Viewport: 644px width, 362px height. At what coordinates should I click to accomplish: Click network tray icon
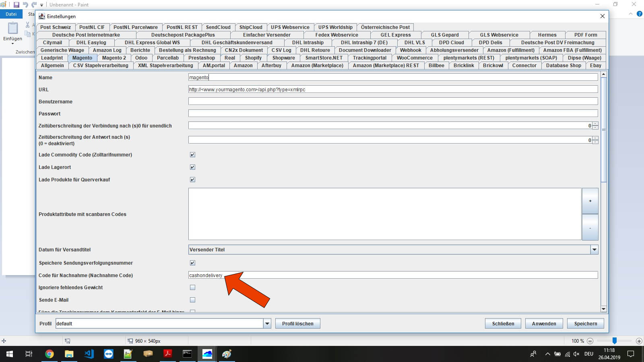coord(567,354)
